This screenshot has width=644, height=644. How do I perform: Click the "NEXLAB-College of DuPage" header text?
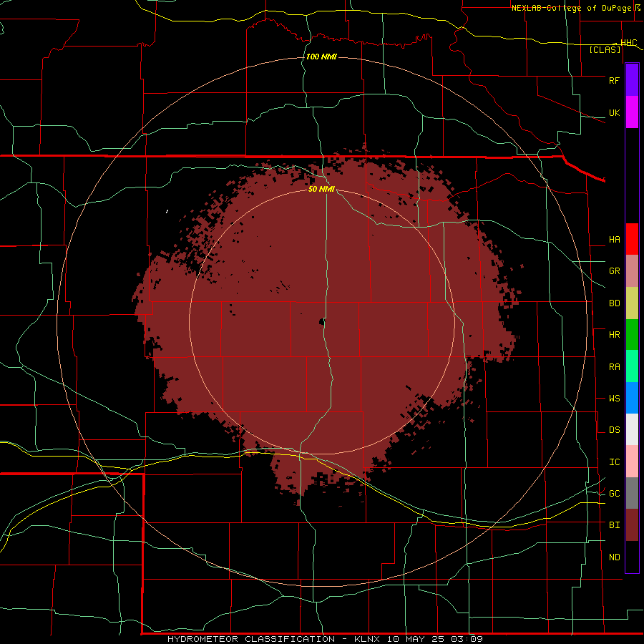coord(571,8)
